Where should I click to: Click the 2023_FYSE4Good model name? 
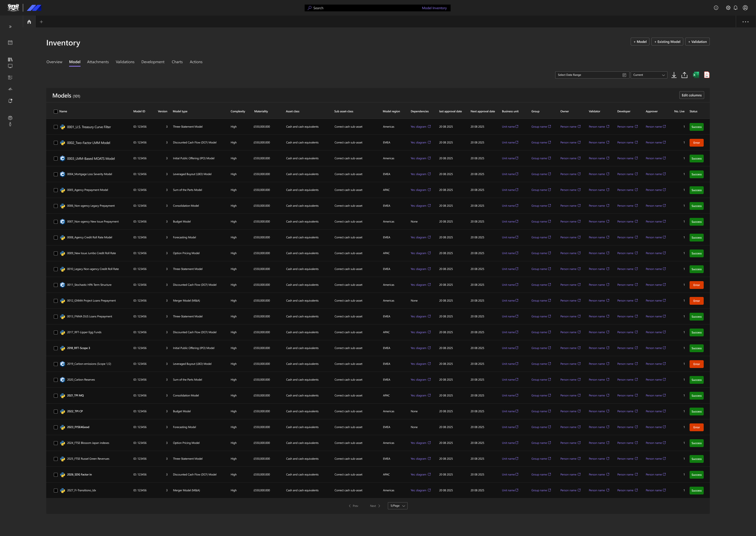[x=78, y=427]
